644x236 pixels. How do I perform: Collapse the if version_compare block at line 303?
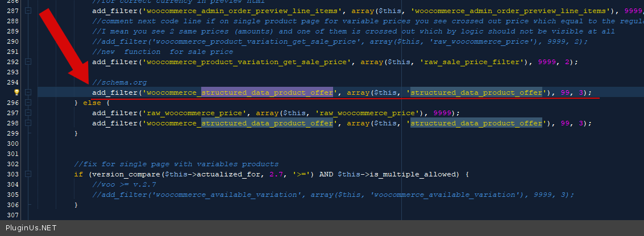tap(28, 174)
